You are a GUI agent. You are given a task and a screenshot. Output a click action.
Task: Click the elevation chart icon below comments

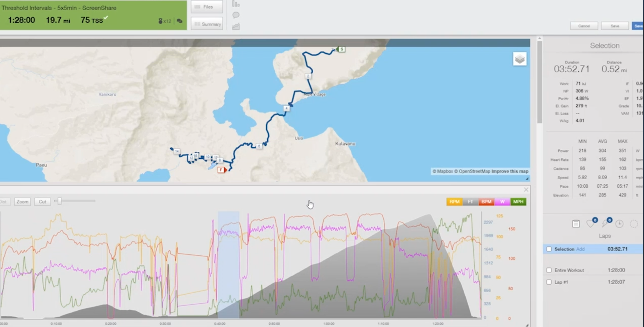pyautogui.click(x=236, y=26)
